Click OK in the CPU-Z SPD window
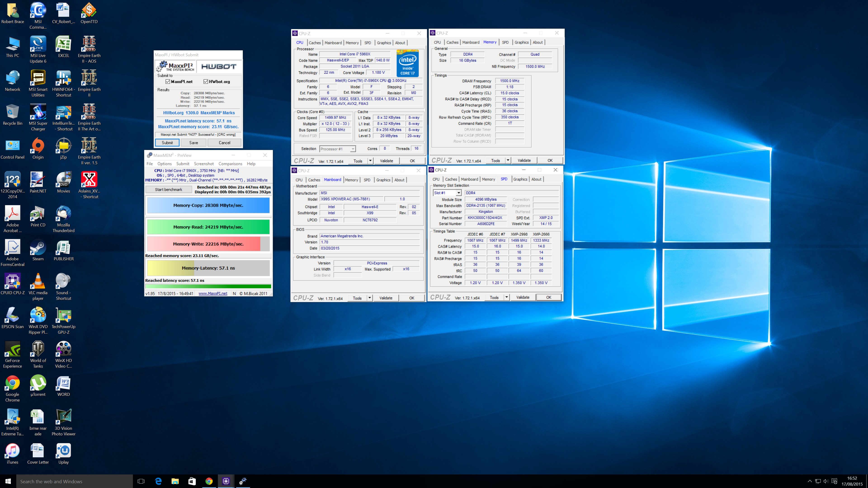Image resolution: width=868 pixels, height=488 pixels. [x=549, y=297]
